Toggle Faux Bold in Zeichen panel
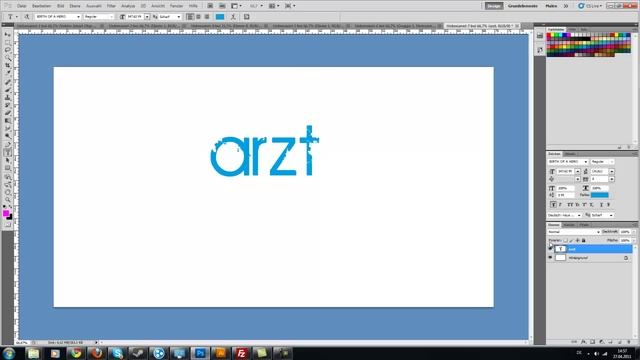The width and height of the screenshot is (640, 360). click(553, 204)
